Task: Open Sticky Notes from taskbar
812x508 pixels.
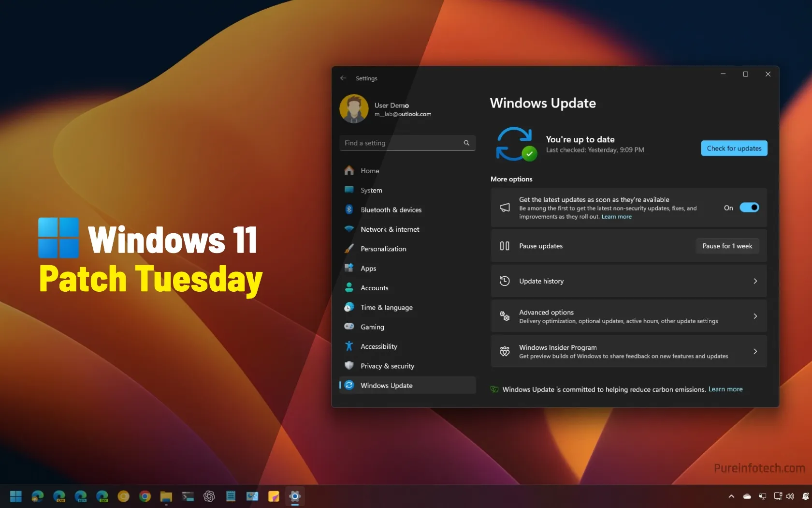Action: click(274, 496)
